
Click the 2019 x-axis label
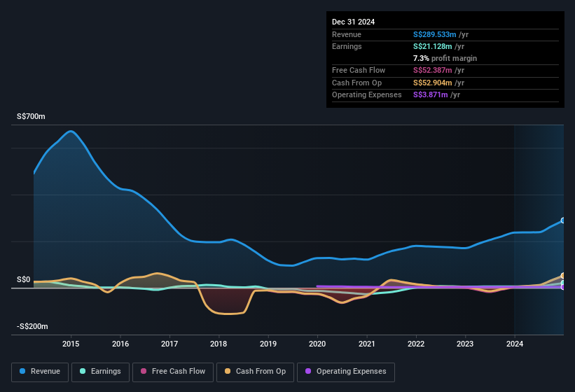click(268, 344)
